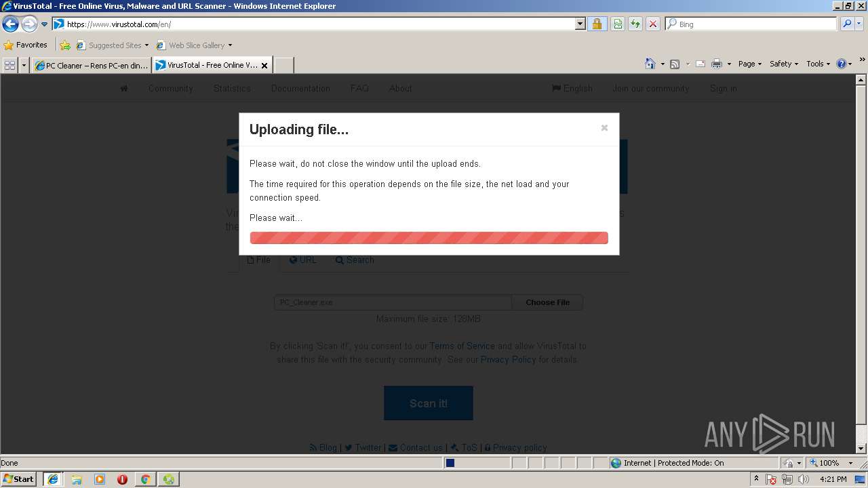The width and height of the screenshot is (868, 488).
Task: Open About in the VirusTotal navbar
Action: [401, 88]
